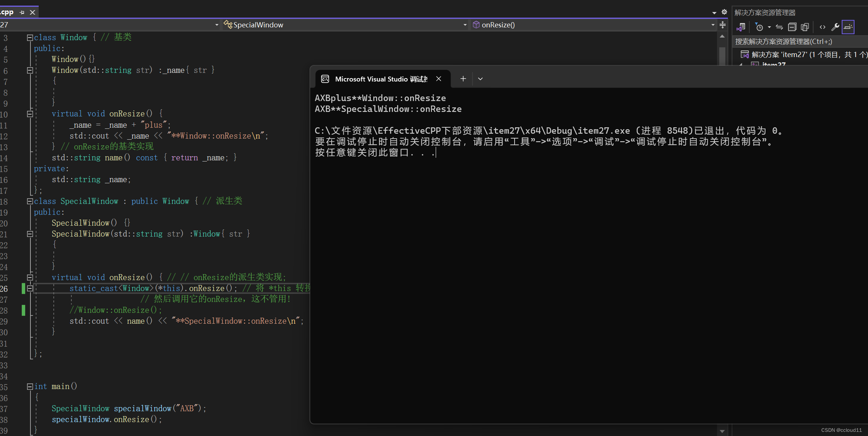This screenshot has height=436, width=868.
Task: Click terminal icon on console tab
Action: [325, 79]
